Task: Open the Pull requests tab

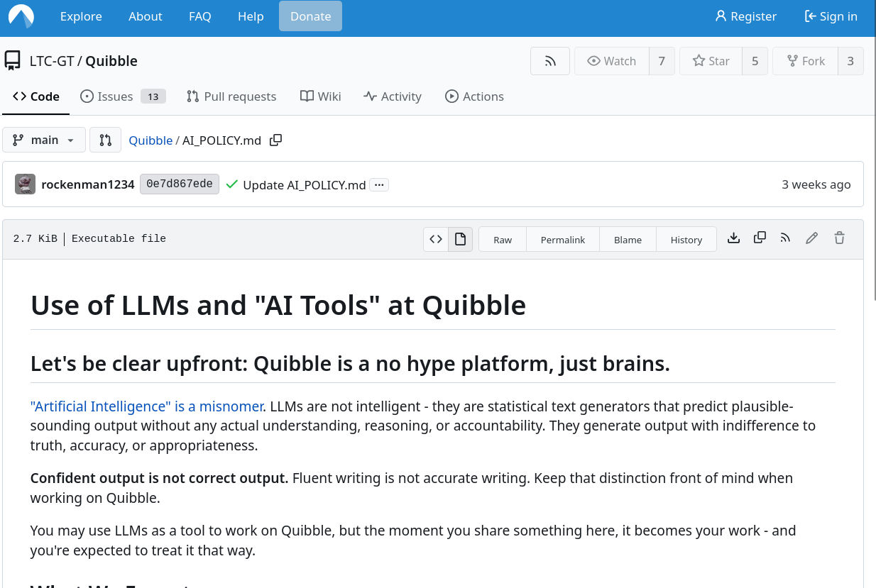Action: click(x=231, y=96)
